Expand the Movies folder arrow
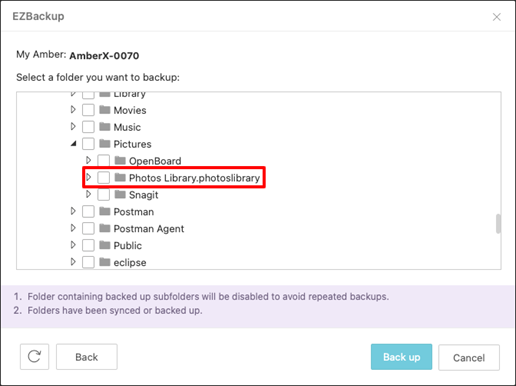Image resolution: width=516 pixels, height=386 pixels. click(x=73, y=110)
